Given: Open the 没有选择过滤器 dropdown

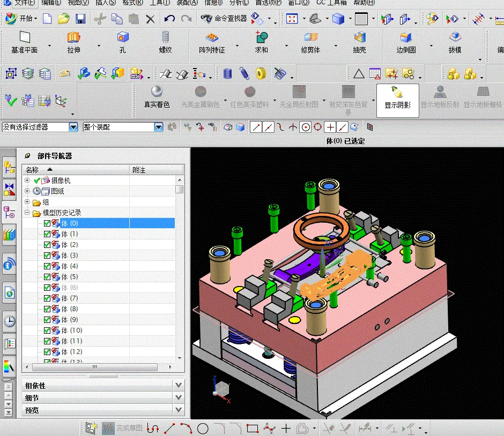Looking at the screenshot, I should tap(73, 127).
